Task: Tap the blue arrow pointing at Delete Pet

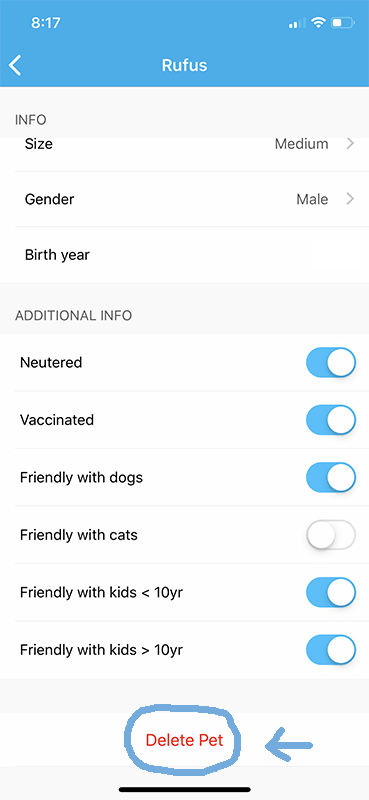Action: point(289,745)
